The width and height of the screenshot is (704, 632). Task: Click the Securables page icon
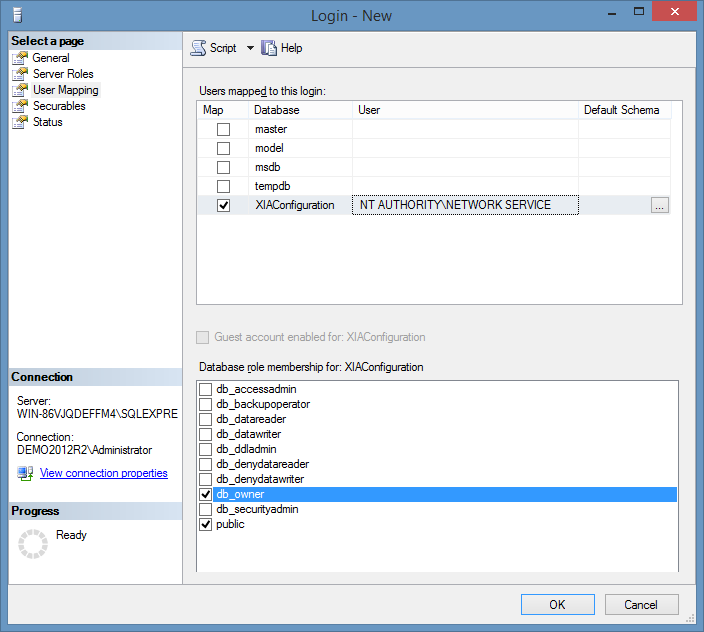coord(20,106)
